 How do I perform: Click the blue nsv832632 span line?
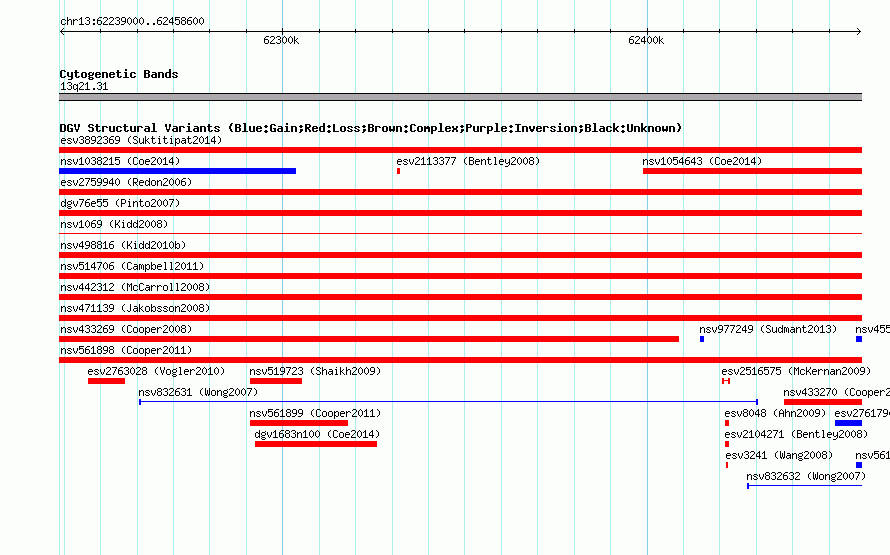coord(805,486)
